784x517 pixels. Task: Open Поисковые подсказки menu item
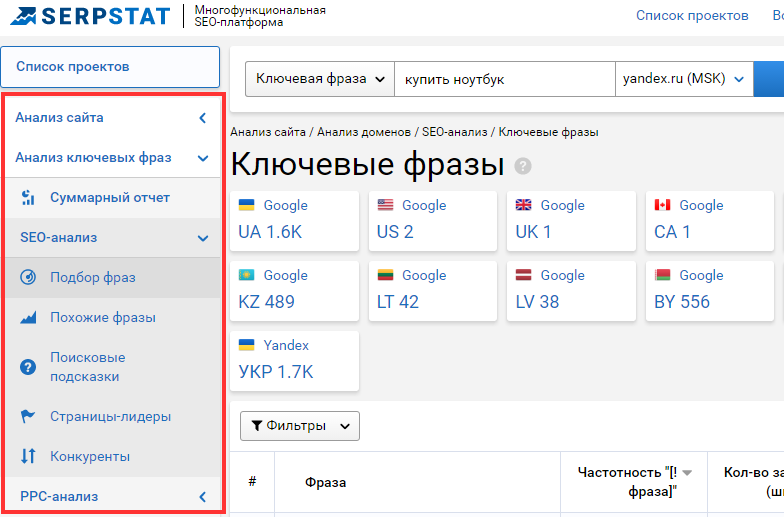pos(113,367)
